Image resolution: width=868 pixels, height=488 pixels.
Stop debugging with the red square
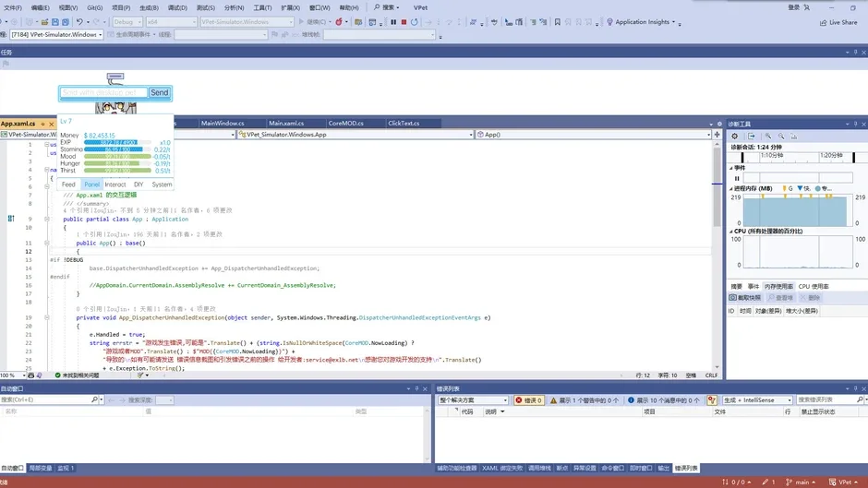[404, 22]
